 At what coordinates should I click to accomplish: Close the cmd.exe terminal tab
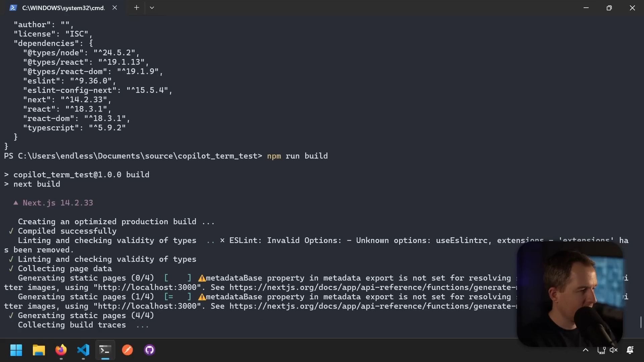pyautogui.click(x=115, y=8)
